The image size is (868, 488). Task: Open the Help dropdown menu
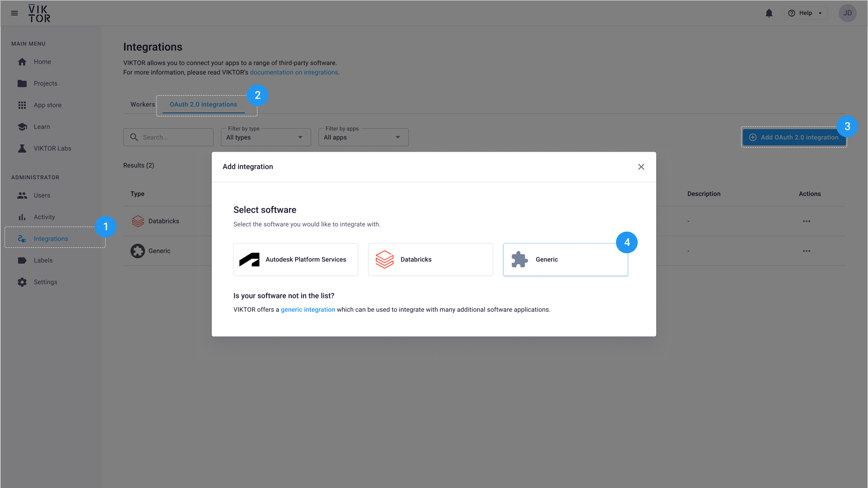pos(806,13)
